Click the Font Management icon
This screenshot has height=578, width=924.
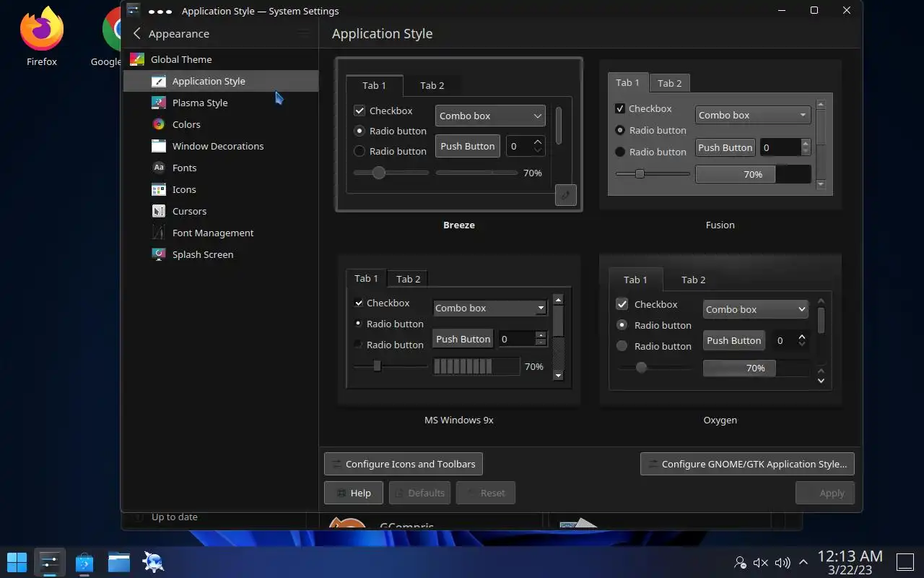[159, 233]
